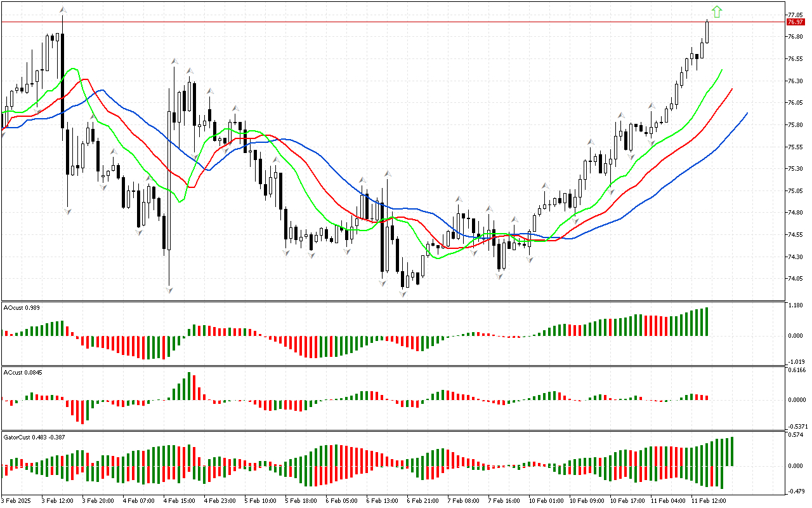Image resolution: width=812 pixels, height=508 pixels.
Task: Click the 10 Feb 17:00 time label
Action: pyautogui.click(x=627, y=501)
